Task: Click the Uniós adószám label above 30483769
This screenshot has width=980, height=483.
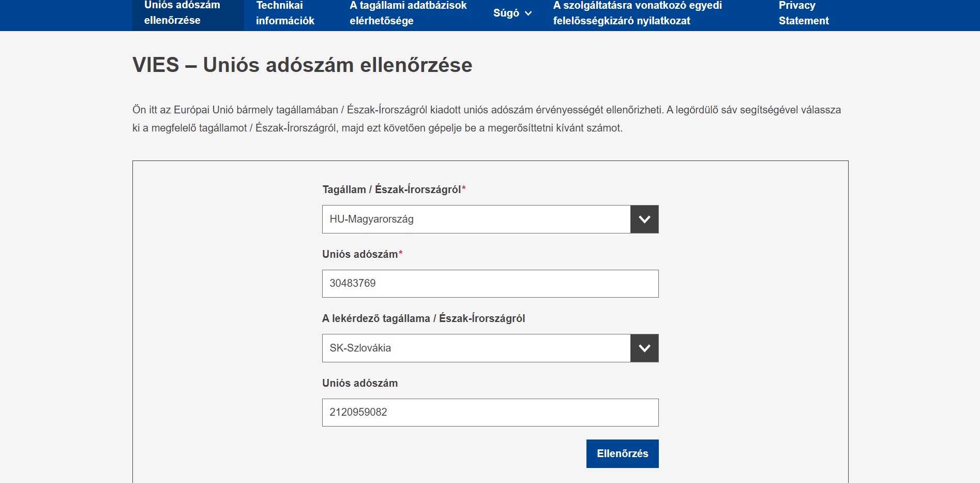Action: pyautogui.click(x=360, y=254)
